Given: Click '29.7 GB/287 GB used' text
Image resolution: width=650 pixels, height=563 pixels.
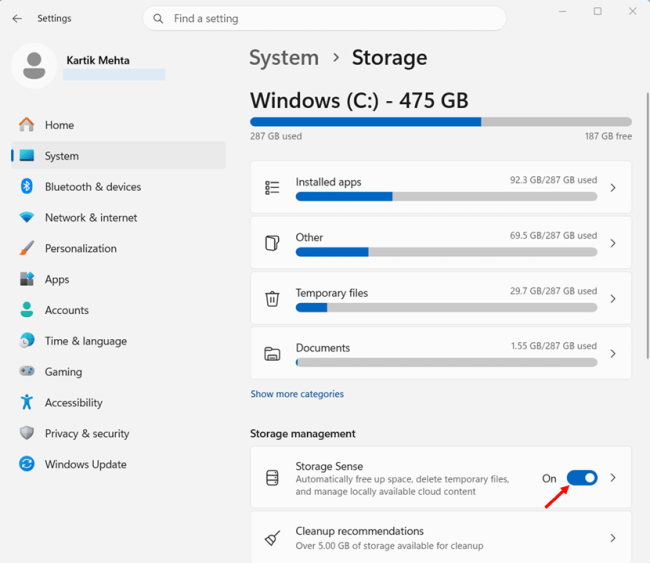Looking at the screenshot, I should (553, 291).
